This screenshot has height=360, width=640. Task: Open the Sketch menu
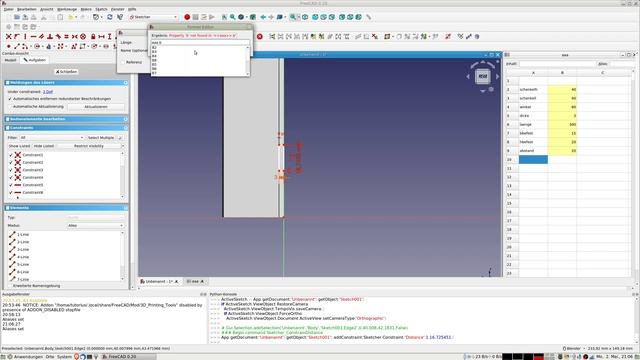pos(101,9)
